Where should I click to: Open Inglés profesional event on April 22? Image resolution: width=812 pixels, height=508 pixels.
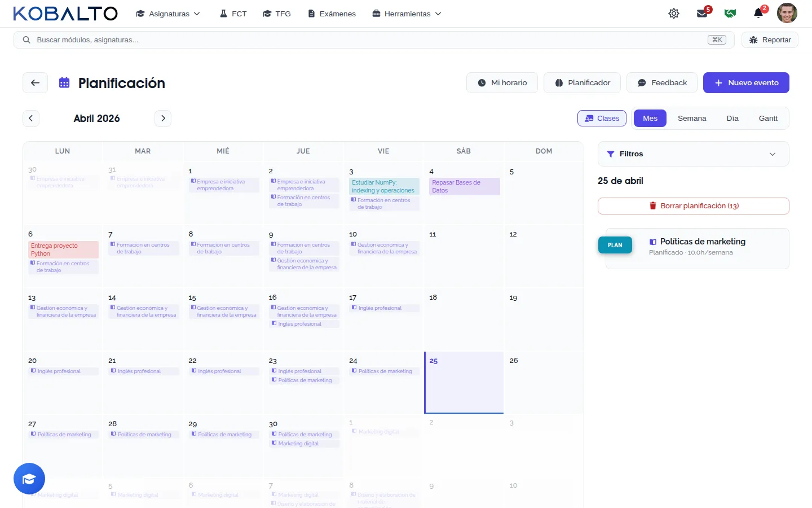224,371
